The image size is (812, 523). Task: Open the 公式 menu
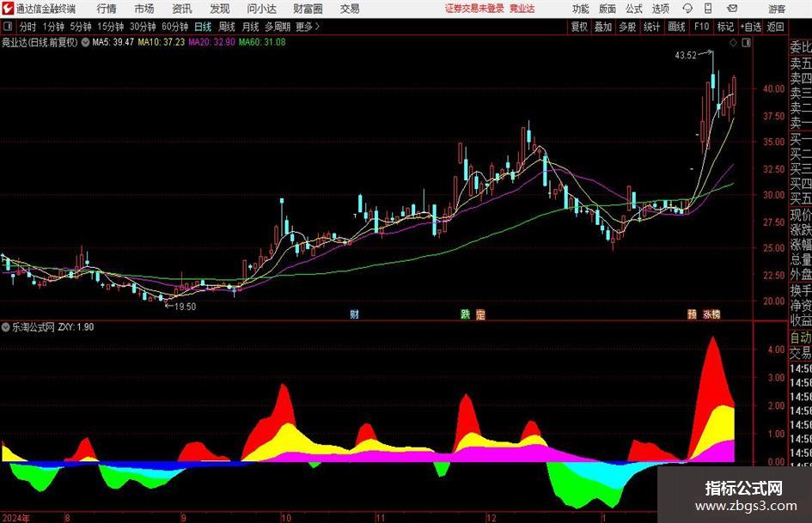(634, 9)
